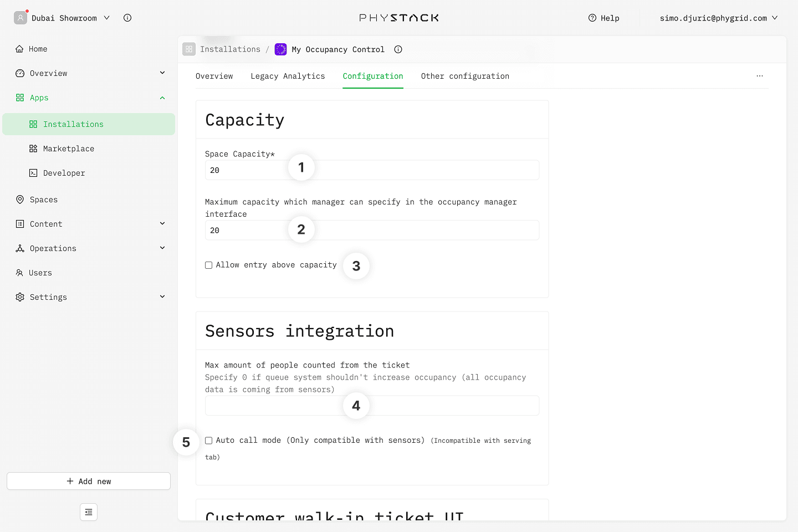The height and width of the screenshot is (532, 798).
Task: Open the three-dot more options menu
Action: (x=759, y=76)
